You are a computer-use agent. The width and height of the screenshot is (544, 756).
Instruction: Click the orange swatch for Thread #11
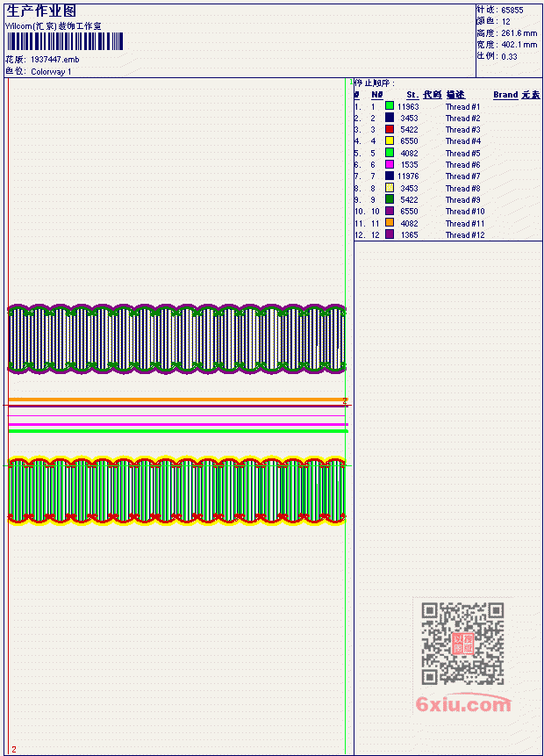(390, 223)
